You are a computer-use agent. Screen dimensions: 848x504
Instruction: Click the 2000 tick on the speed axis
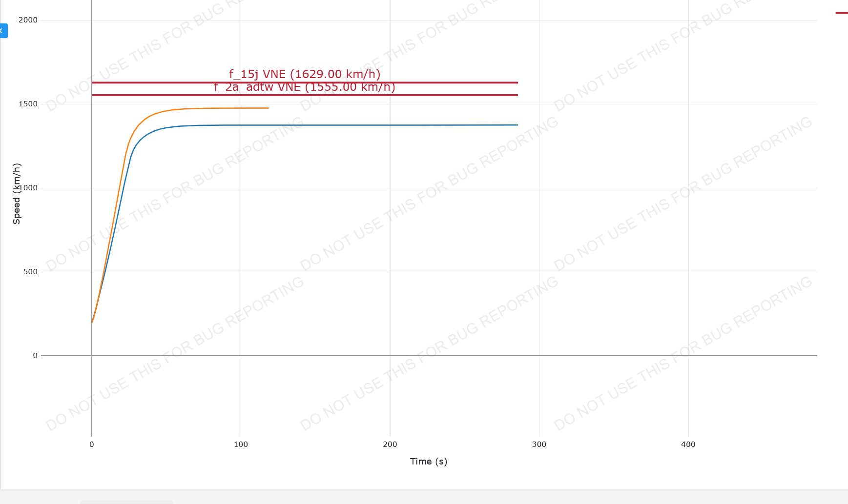pyautogui.click(x=28, y=20)
